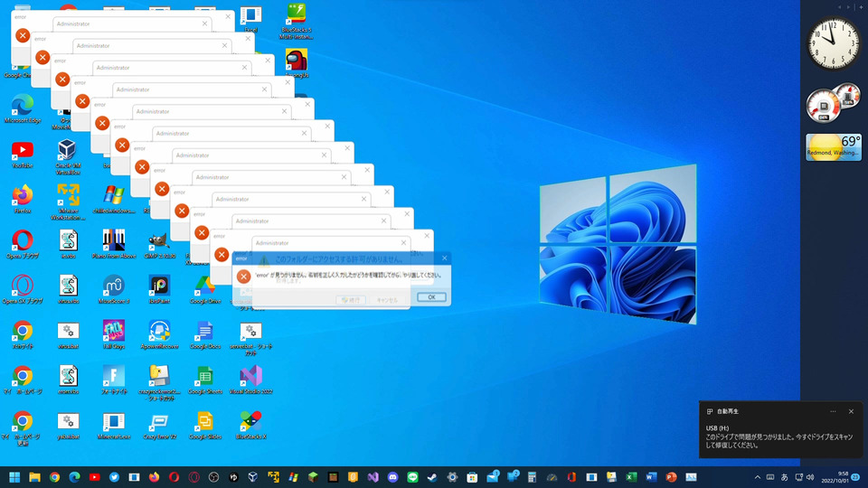Select the virus.bat desktop file
The height and width of the screenshot is (488, 868).
[68, 334]
